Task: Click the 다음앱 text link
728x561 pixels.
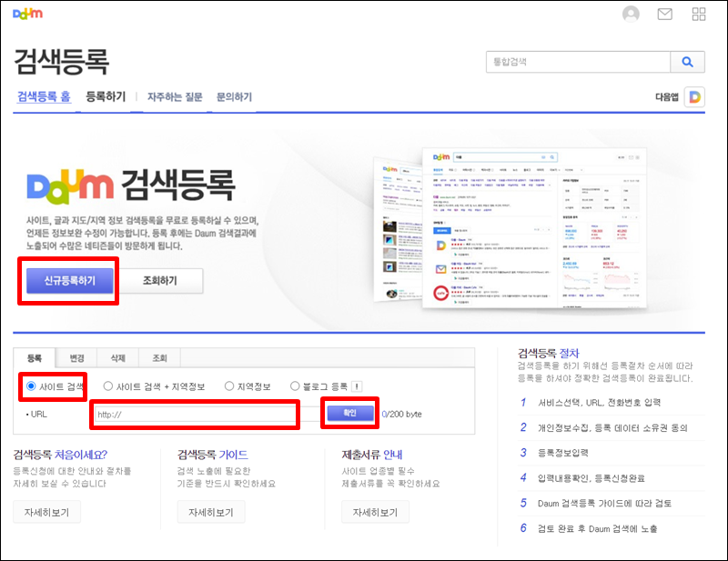Action: point(667,97)
